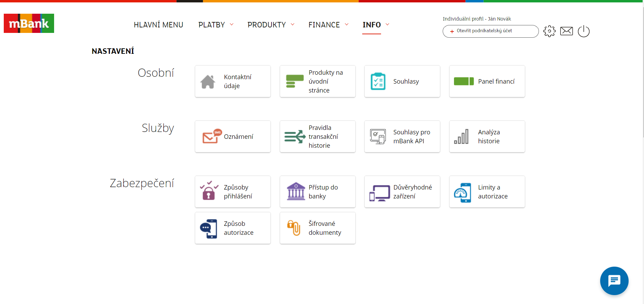Go to HLAVNÍ MENU

point(158,25)
